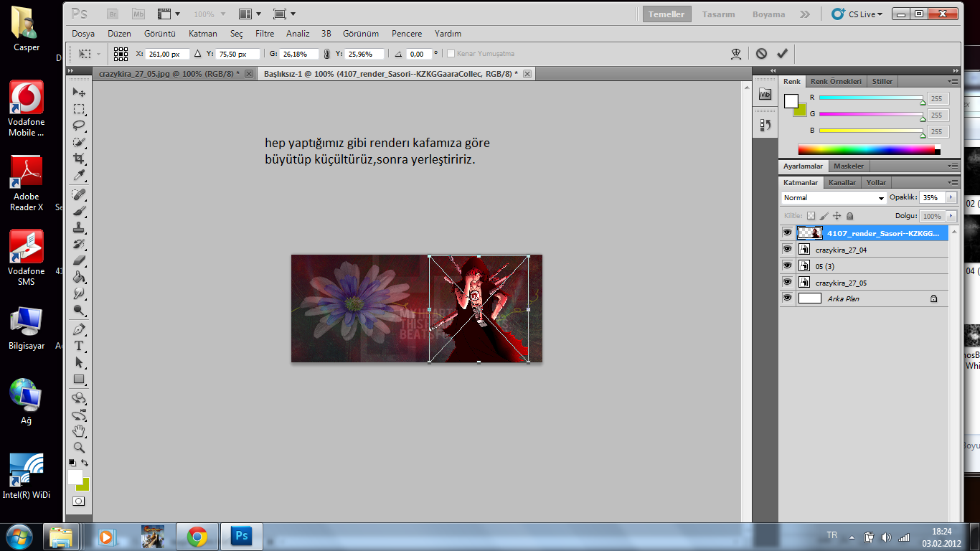The height and width of the screenshot is (551, 980).
Task: Select the Boyama workspace
Action: click(768, 14)
